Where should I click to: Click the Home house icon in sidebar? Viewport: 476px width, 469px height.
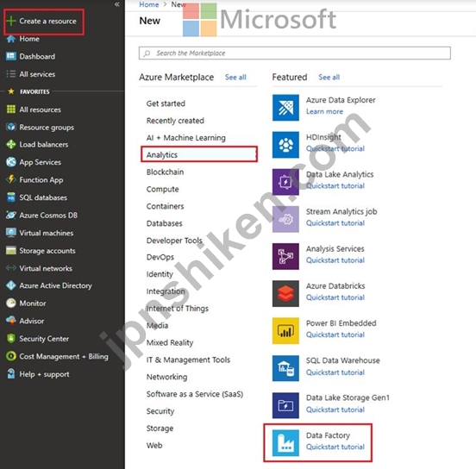click(x=11, y=39)
